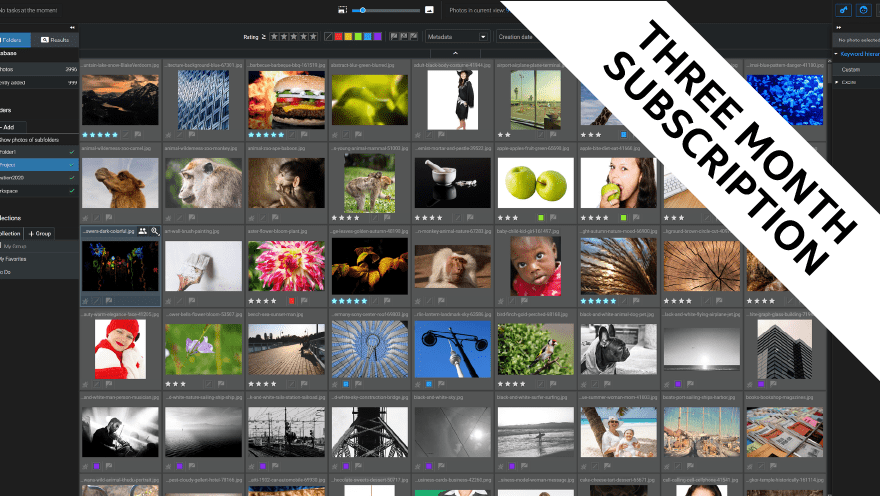Image resolution: width=880 pixels, height=496 pixels.
Task: Collapse the right panel with double-arrow
Action: [x=838, y=27]
